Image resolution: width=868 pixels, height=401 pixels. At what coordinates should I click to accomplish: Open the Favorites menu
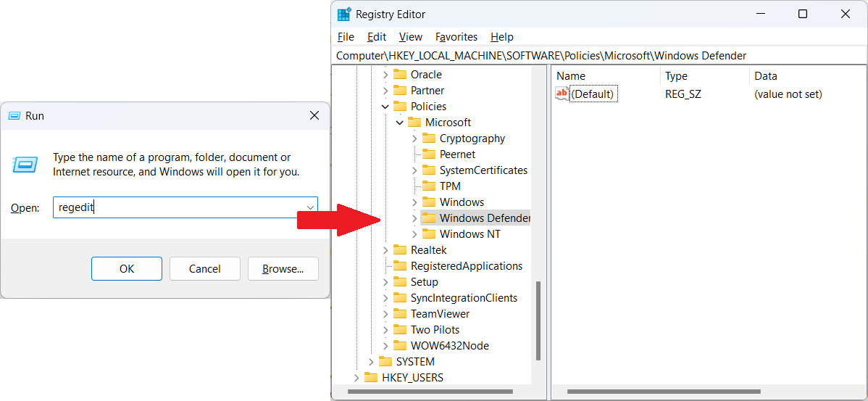(456, 37)
